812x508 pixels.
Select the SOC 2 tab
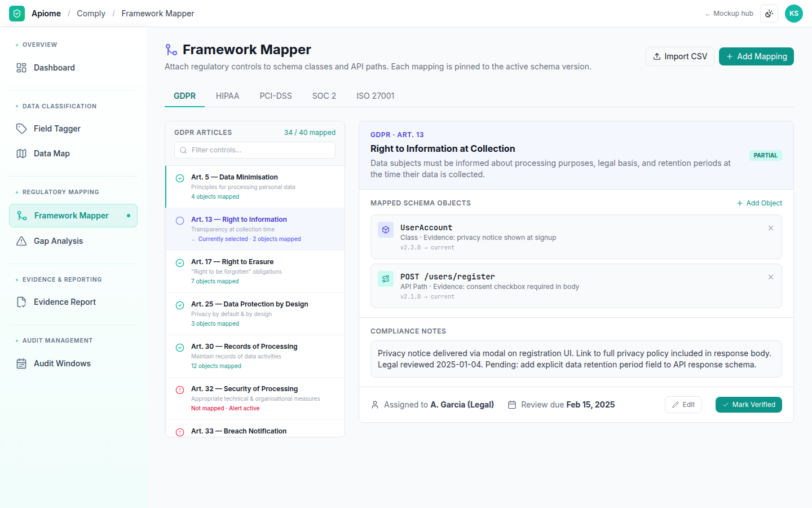click(x=324, y=96)
